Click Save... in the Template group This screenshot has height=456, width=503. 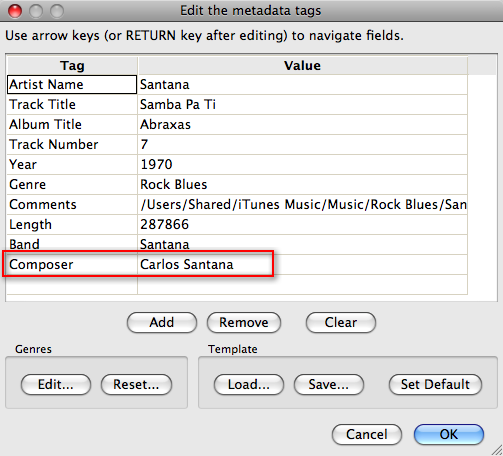coord(329,384)
